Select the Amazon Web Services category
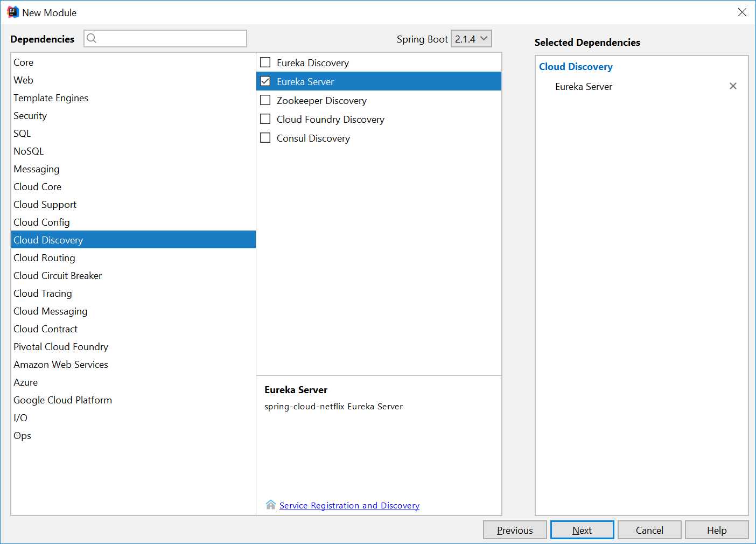 point(134,365)
